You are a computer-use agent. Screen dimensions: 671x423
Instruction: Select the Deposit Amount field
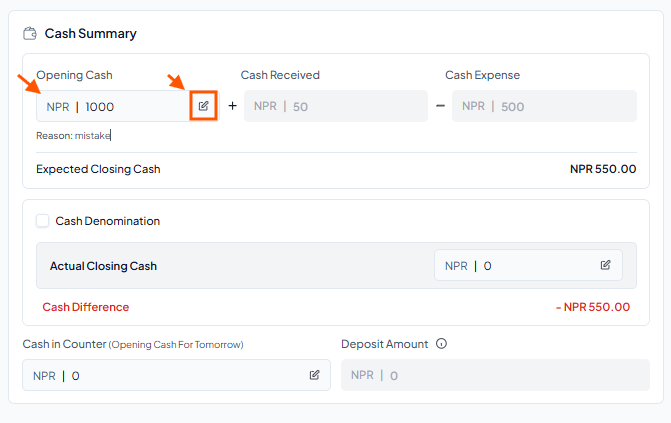click(495, 375)
